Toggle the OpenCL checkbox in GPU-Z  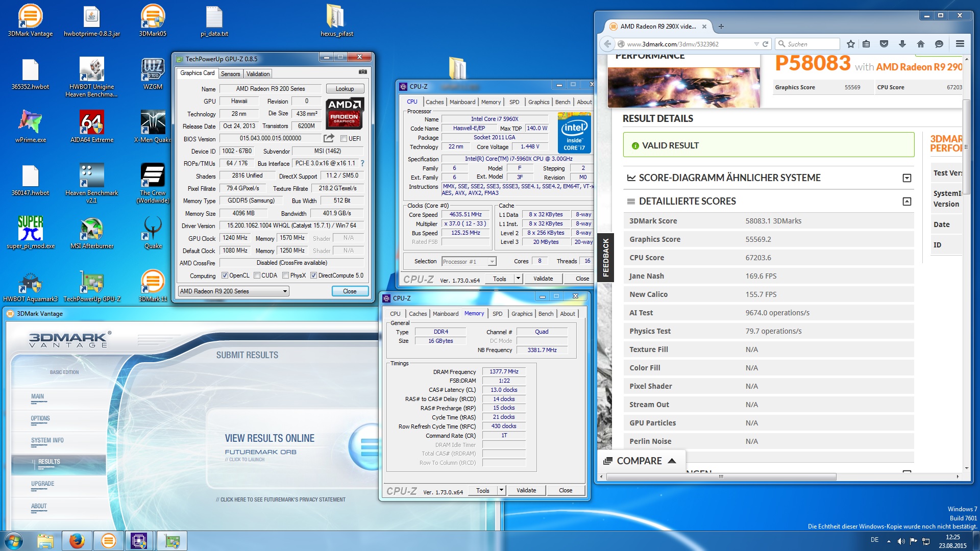point(225,275)
